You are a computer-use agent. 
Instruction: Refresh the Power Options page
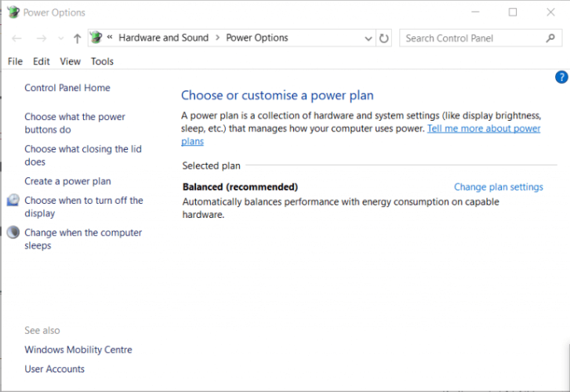coord(384,38)
